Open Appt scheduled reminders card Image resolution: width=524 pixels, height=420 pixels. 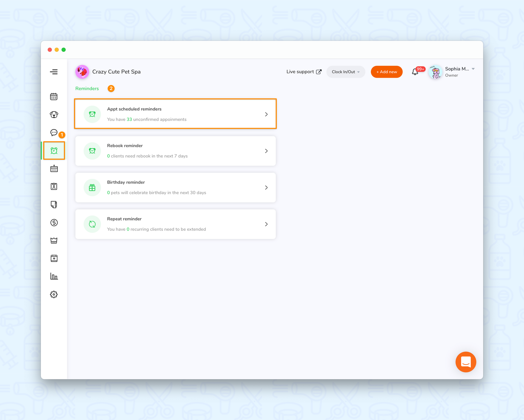175,114
